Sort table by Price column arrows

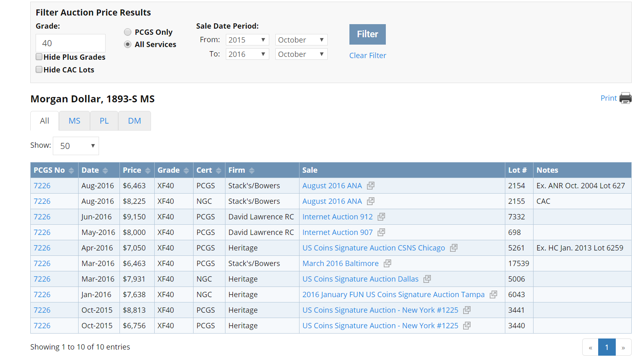point(148,171)
